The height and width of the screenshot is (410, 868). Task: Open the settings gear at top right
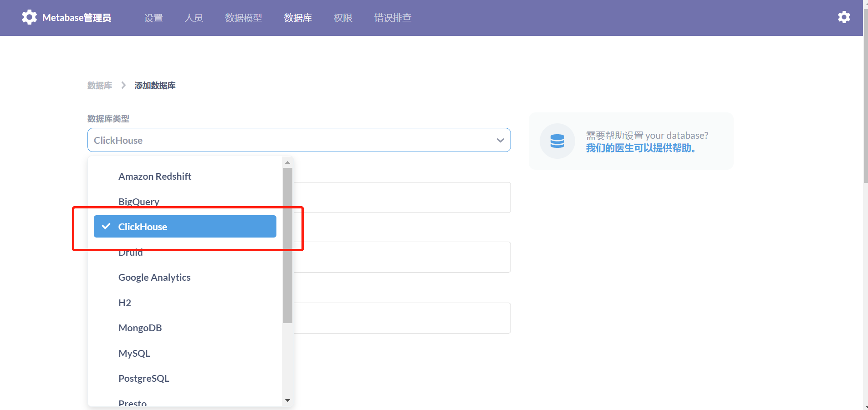tap(844, 17)
